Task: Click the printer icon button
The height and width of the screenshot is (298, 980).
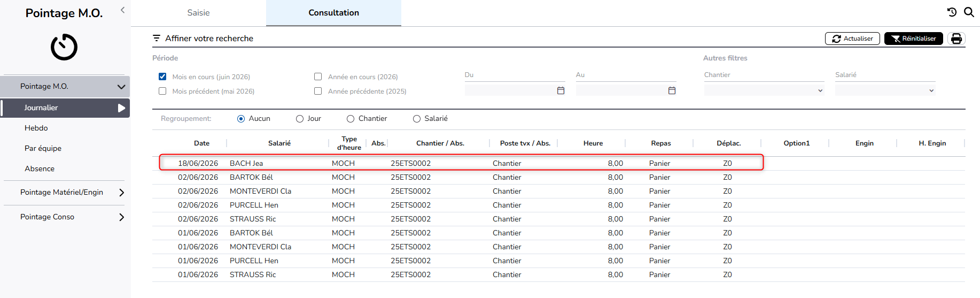Action: point(956,39)
